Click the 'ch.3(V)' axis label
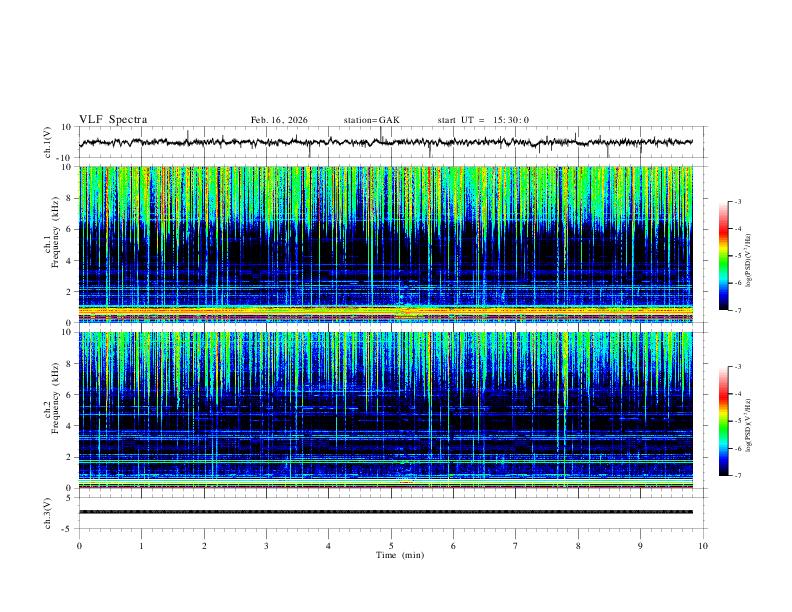This screenshot has width=792, height=612. click(48, 514)
